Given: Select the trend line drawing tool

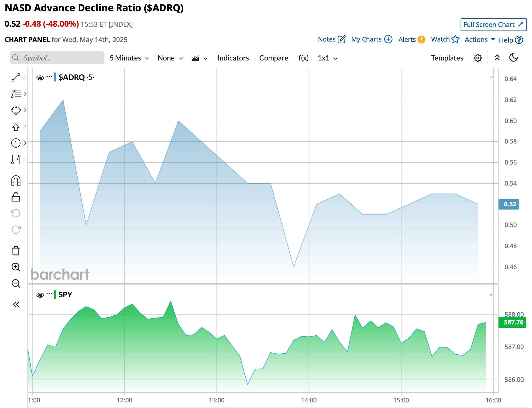Looking at the screenshot, I should [x=16, y=77].
